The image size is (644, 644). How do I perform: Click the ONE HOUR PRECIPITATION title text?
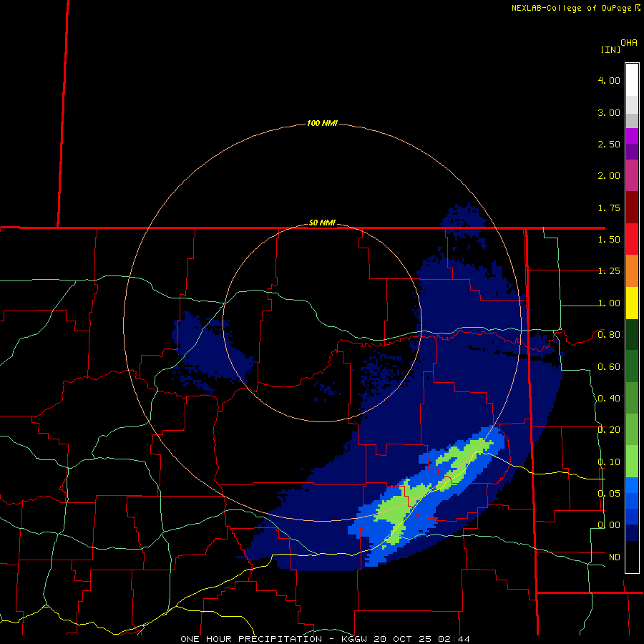(x=251, y=639)
